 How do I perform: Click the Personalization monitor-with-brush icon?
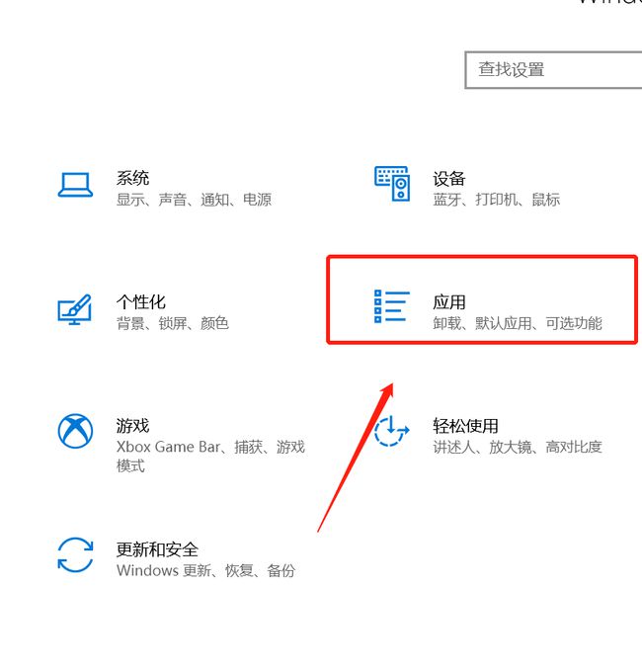[75, 309]
